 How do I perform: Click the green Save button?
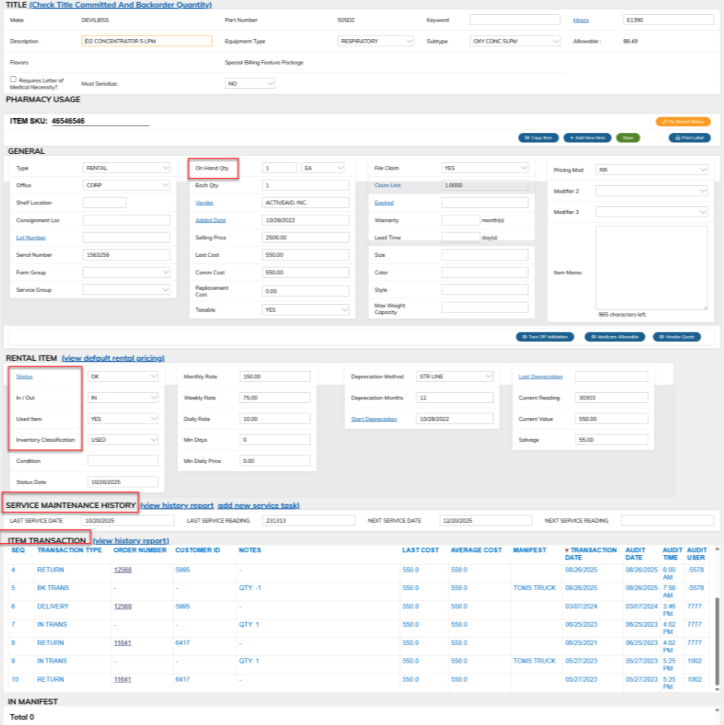(x=628, y=138)
